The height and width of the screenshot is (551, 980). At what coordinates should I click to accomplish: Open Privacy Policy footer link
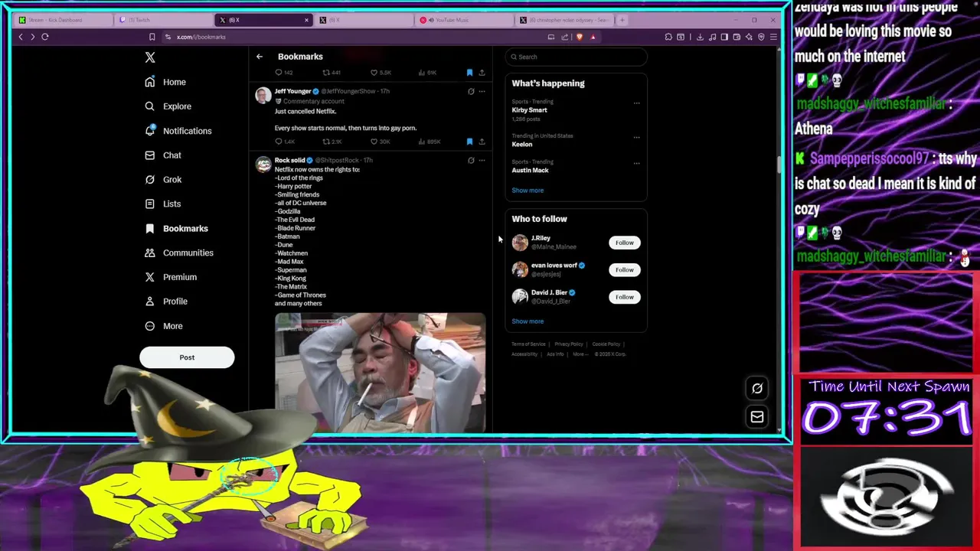coord(569,344)
